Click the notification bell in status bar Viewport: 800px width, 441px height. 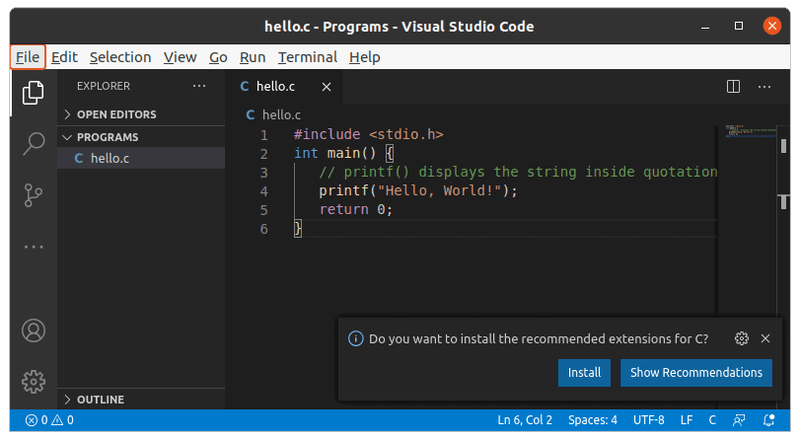[769, 420]
